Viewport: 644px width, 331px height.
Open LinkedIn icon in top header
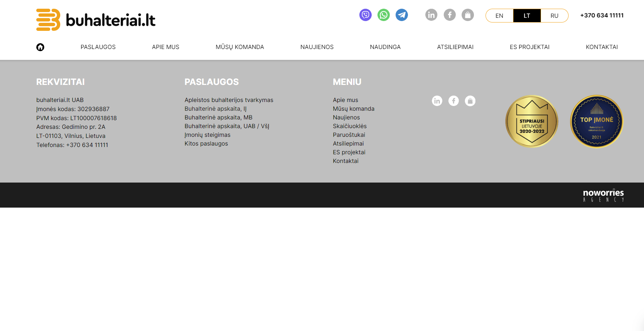[431, 15]
